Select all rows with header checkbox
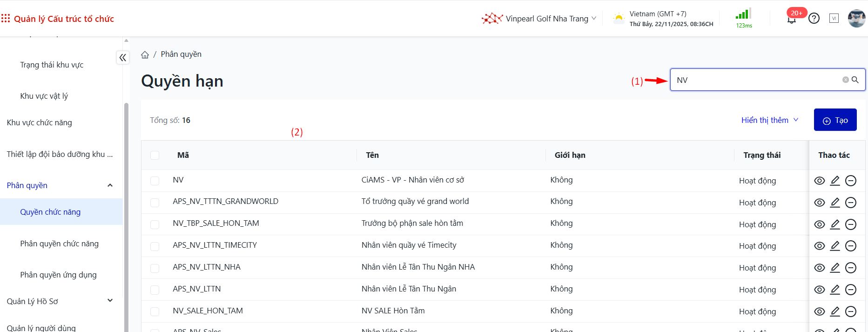868x332 pixels. pyautogui.click(x=155, y=156)
